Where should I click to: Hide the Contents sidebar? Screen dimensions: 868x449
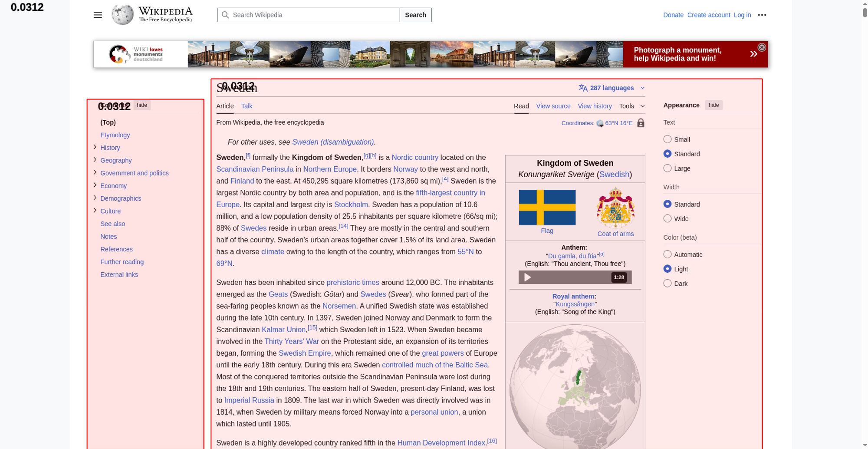142,105
